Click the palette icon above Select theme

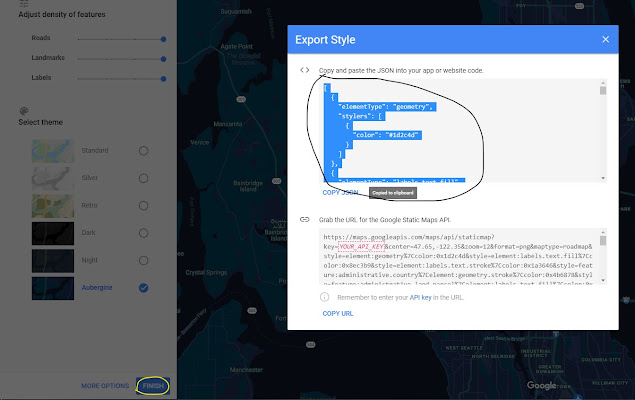[22, 109]
